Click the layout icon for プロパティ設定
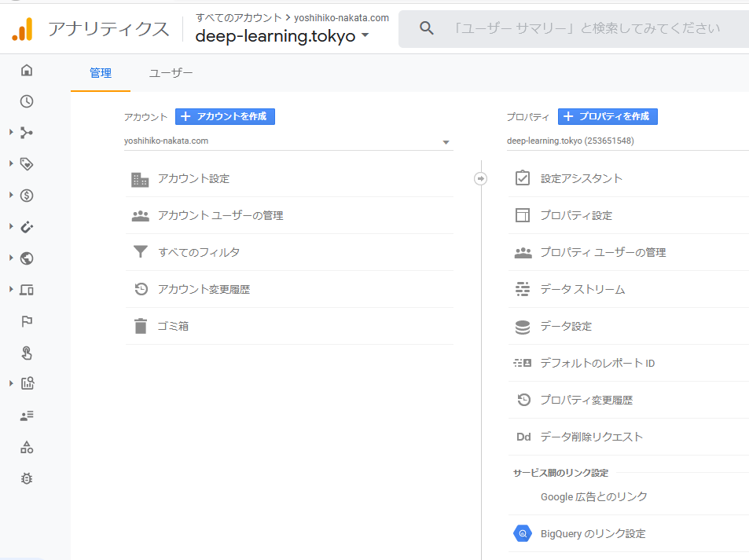This screenshot has width=749, height=560. click(523, 215)
